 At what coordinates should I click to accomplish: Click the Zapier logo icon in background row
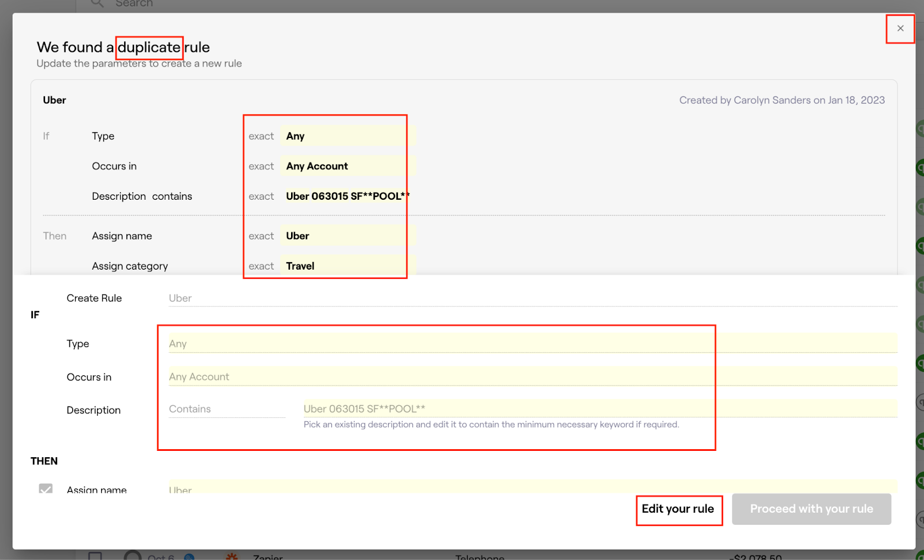tap(232, 556)
